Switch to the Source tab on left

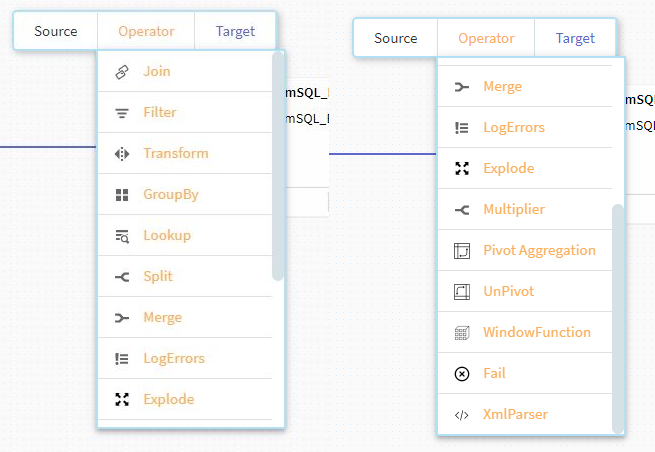coord(56,31)
